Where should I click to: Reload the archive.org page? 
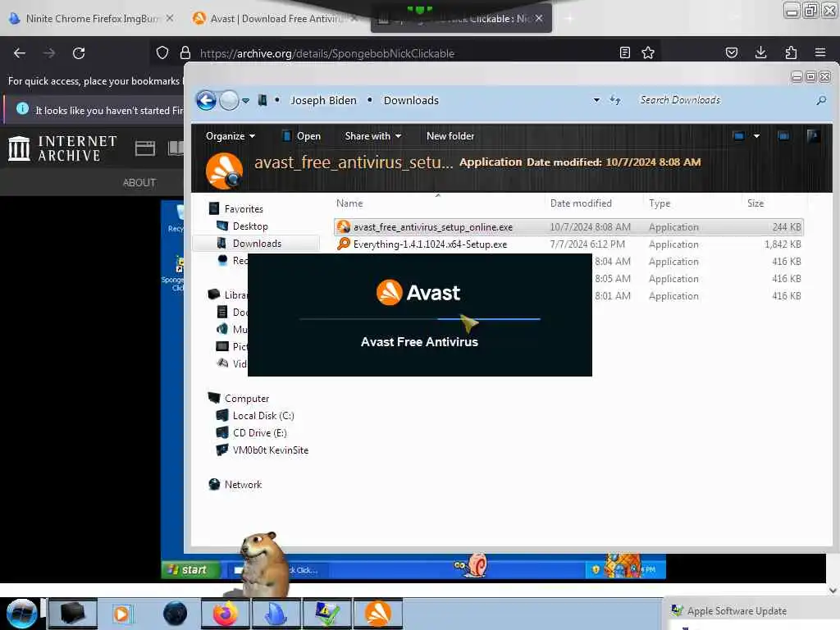click(79, 53)
